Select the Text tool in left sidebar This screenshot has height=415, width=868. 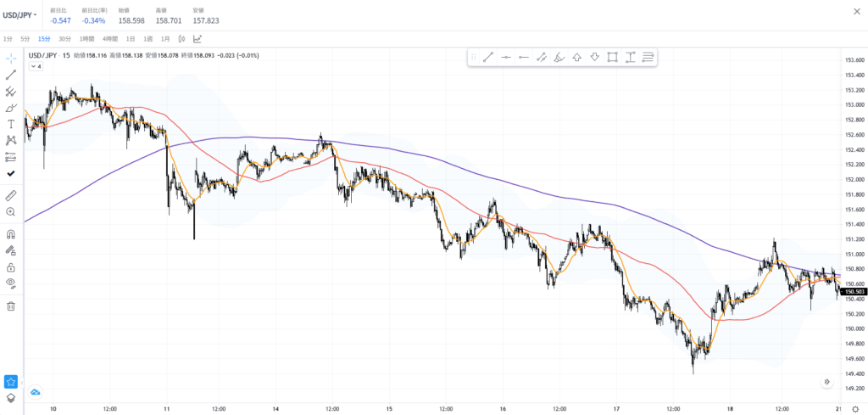click(11, 124)
